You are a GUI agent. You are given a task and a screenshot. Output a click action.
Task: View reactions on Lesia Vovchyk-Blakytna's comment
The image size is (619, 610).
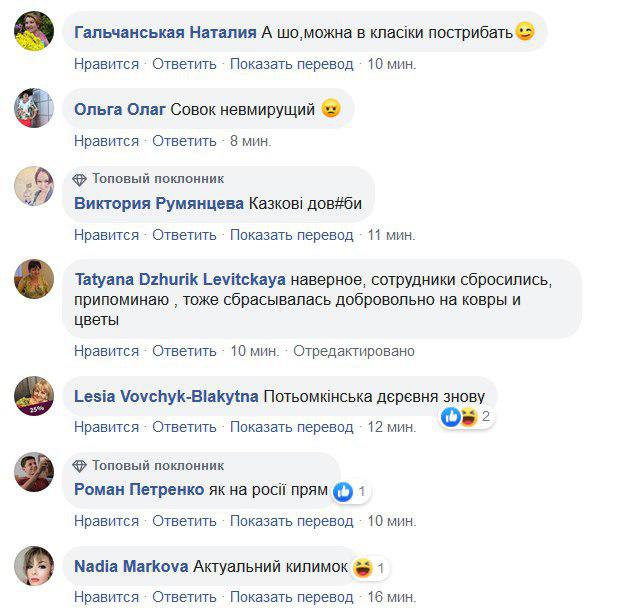coord(466,416)
